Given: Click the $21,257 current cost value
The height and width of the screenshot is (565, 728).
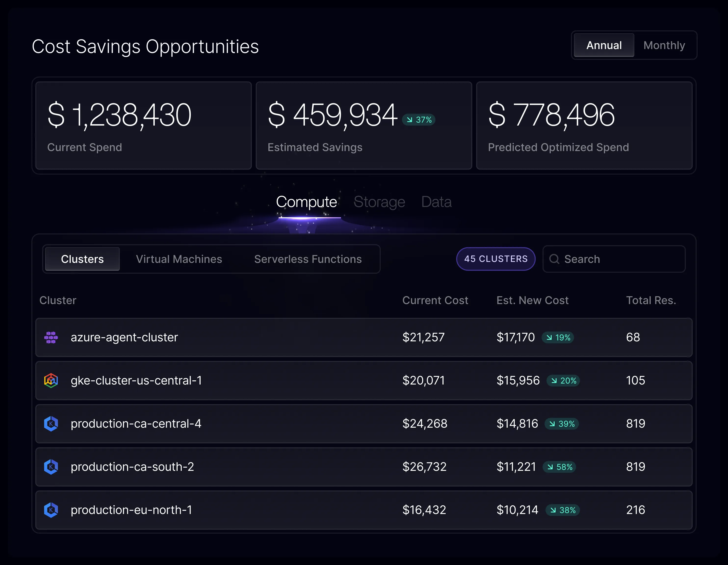Looking at the screenshot, I should 423,337.
